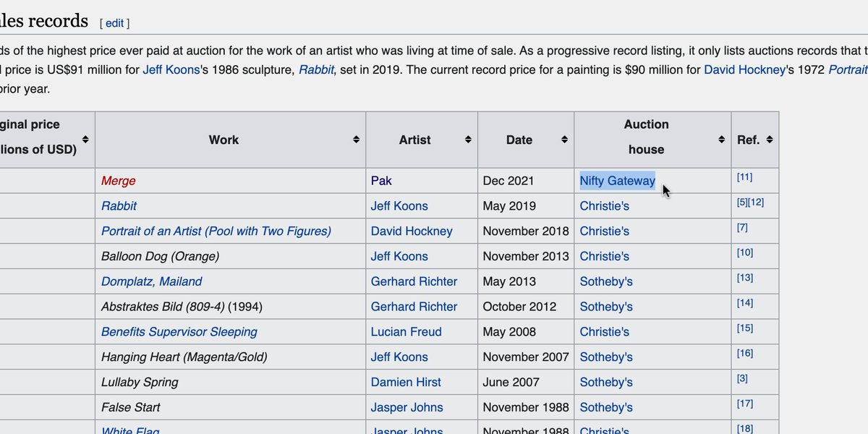Open Jeff Koons link in Hanging Heart row
Viewport: 868px width, 434px height.
point(399,357)
